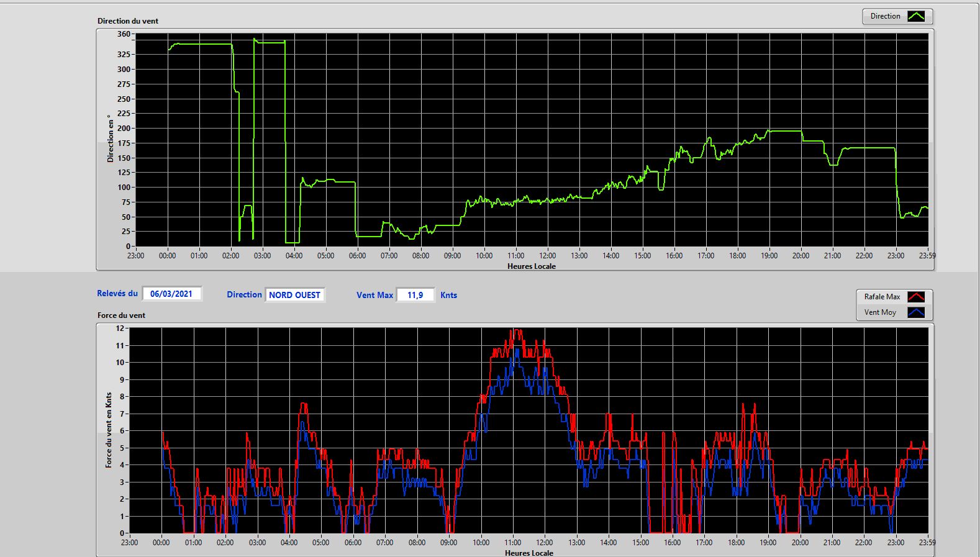Click the 100 tick on direction axis

(x=124, y=188)
